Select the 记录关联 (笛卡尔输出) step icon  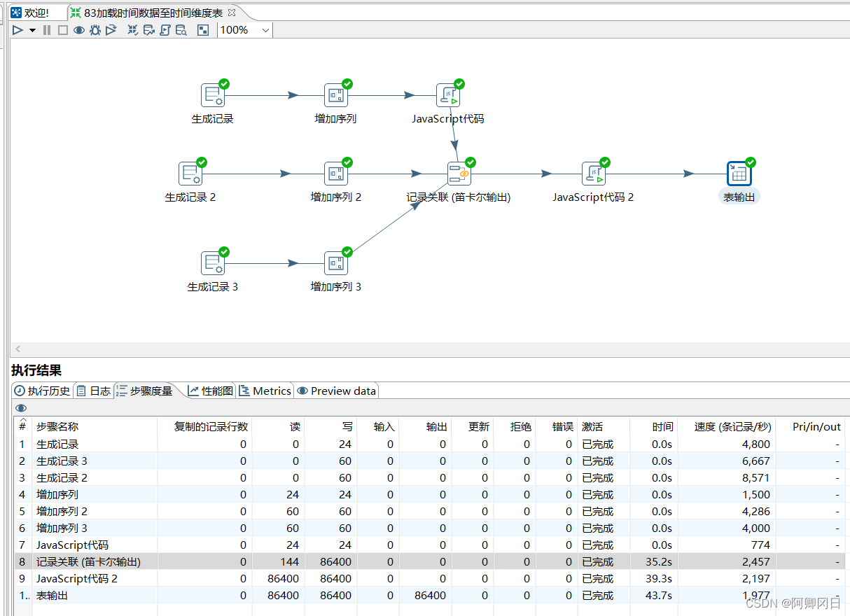(x=459, y=174)
